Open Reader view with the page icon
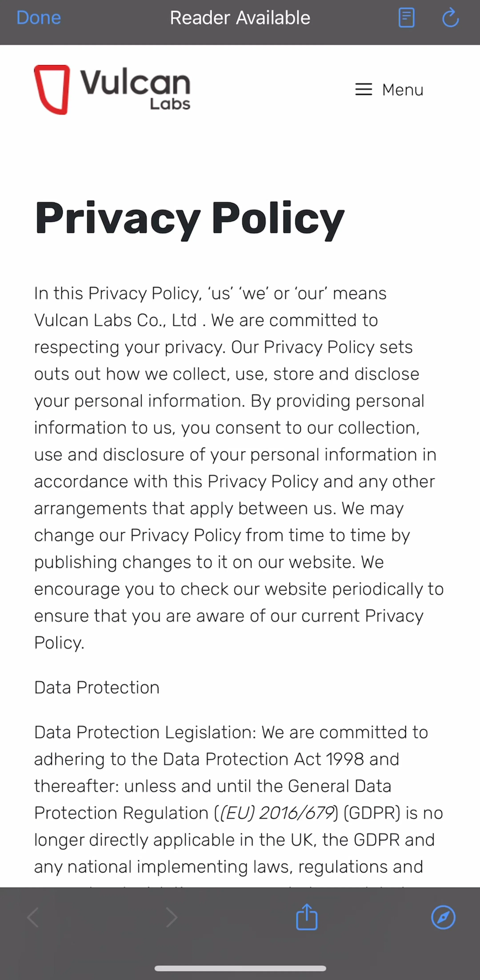This screenshot has height=980, width=480. point(406,18)
